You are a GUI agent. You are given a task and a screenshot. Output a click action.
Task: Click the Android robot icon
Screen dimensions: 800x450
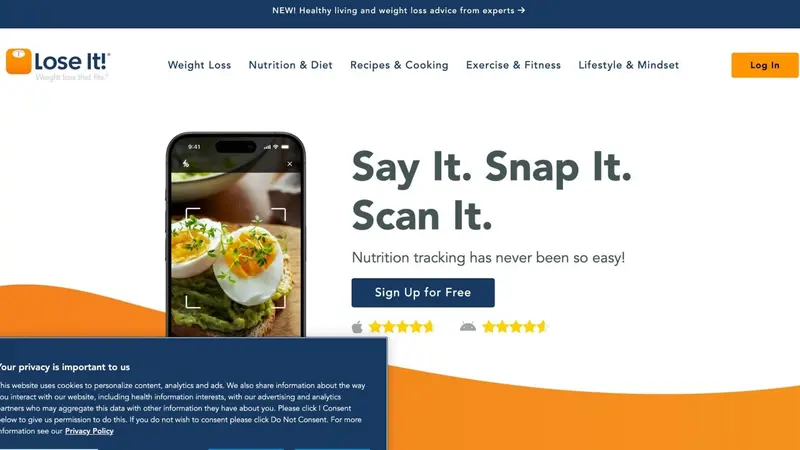click(468, 327)
